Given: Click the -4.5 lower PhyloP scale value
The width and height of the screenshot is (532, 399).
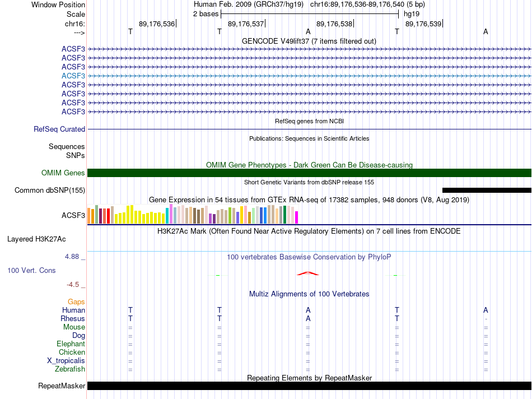Looking at the screenshot, I should pyautogui.click(x=73, y=285).
